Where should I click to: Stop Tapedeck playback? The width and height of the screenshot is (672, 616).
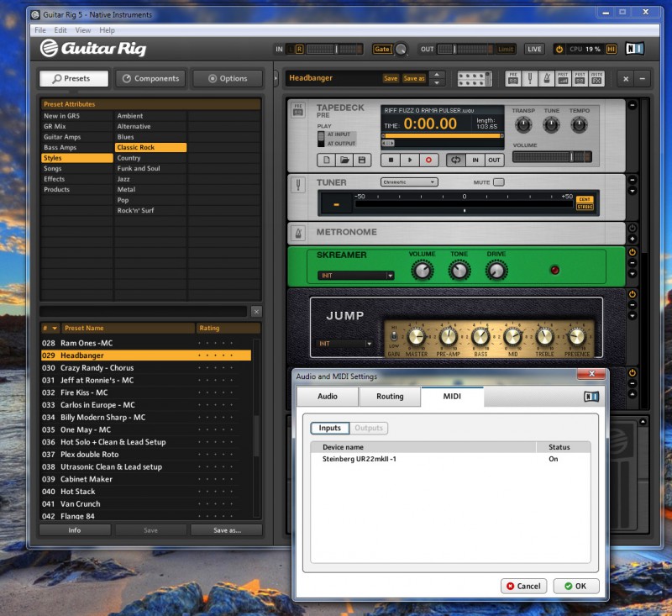[x=391, y=160]
